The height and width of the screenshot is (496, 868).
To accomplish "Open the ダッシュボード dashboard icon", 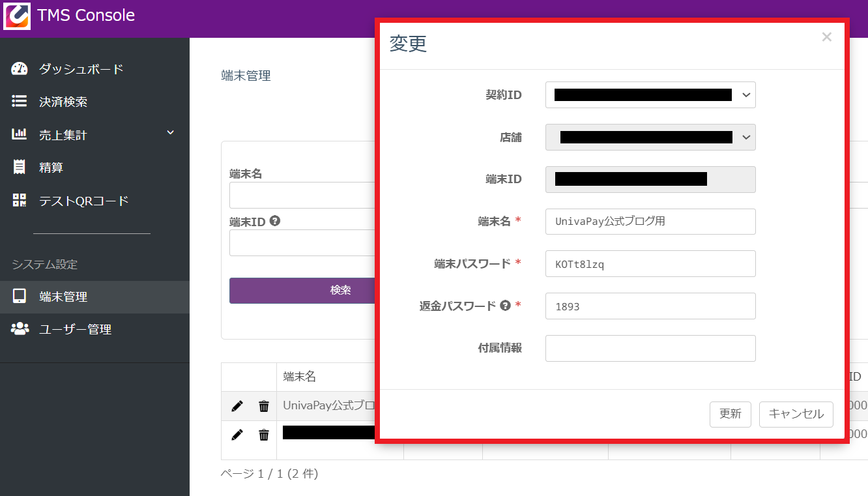I will click(x=20, y=69).
